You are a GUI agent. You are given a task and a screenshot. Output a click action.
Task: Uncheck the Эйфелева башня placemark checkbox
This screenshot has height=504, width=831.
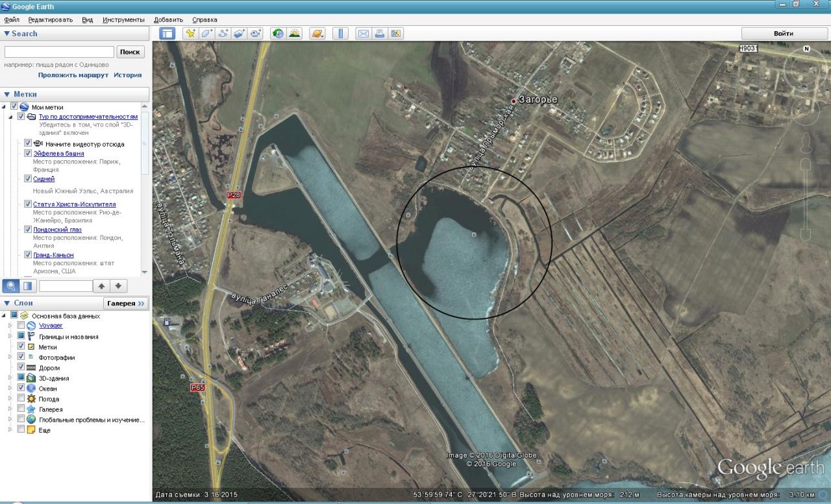28,154
